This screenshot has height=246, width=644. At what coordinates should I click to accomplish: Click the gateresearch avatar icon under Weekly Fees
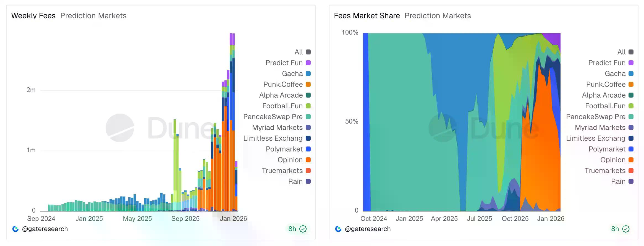point(15,229)
